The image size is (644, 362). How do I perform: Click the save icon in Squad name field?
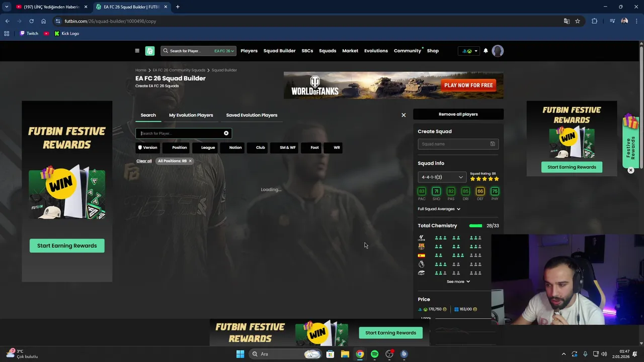[493, 144]
